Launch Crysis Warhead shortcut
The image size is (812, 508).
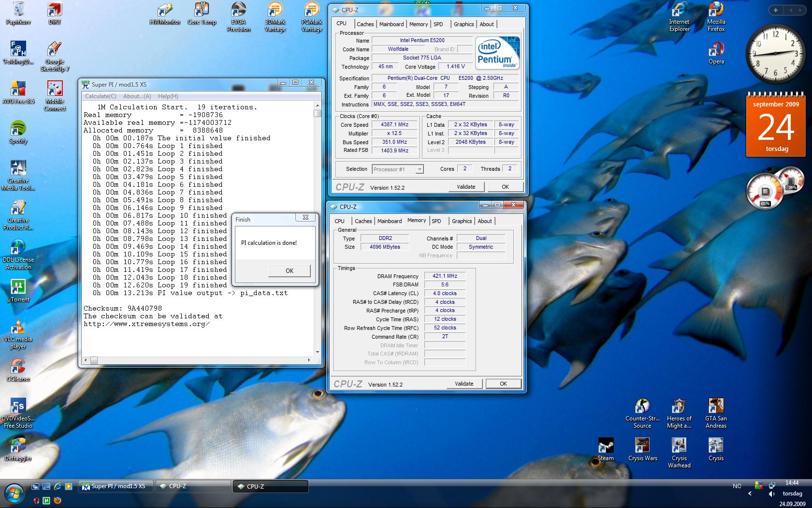(x=679, y=453)
